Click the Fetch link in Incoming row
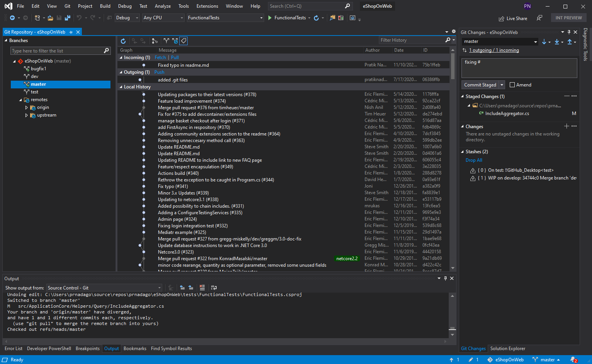This screenshot has height=364, width=592. coord(160,58)
